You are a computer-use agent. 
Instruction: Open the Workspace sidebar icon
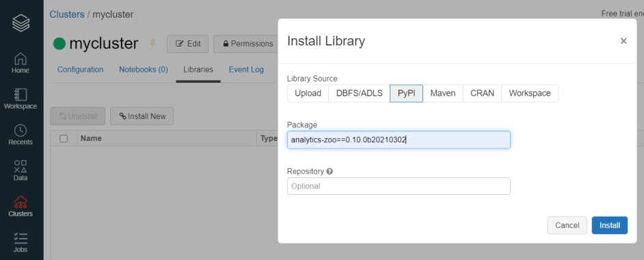click(21, 99)
